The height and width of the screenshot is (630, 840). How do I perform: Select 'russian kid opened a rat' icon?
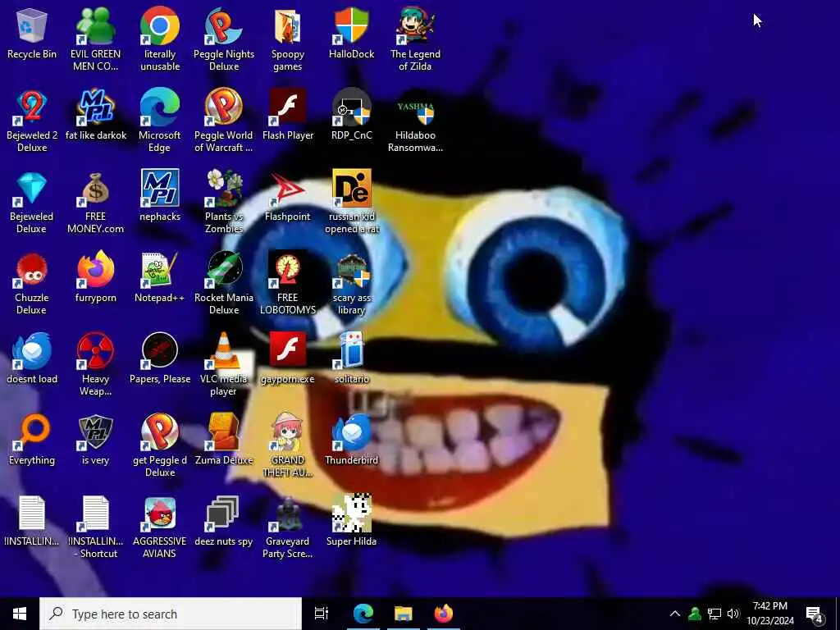click(351, 189)
